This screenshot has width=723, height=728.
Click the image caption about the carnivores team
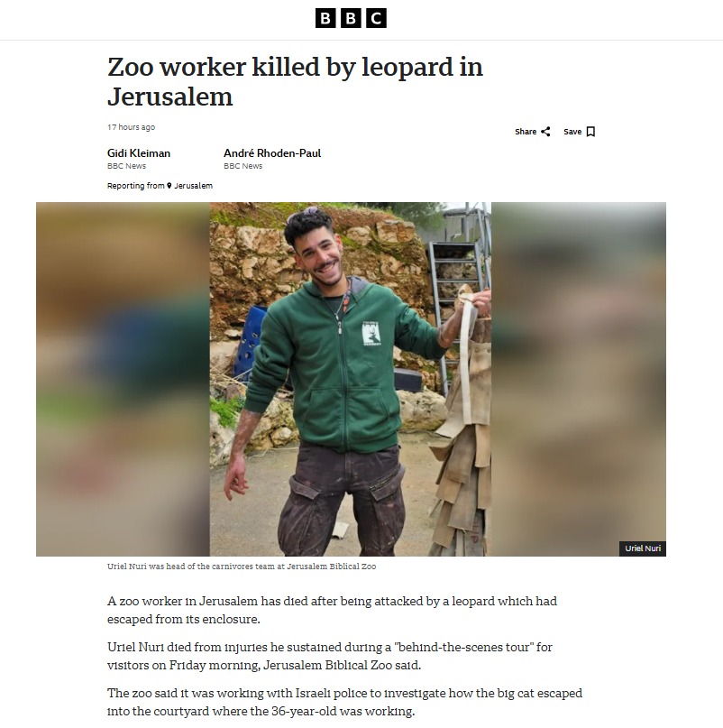pyautogui.click(x=242, y=567)
